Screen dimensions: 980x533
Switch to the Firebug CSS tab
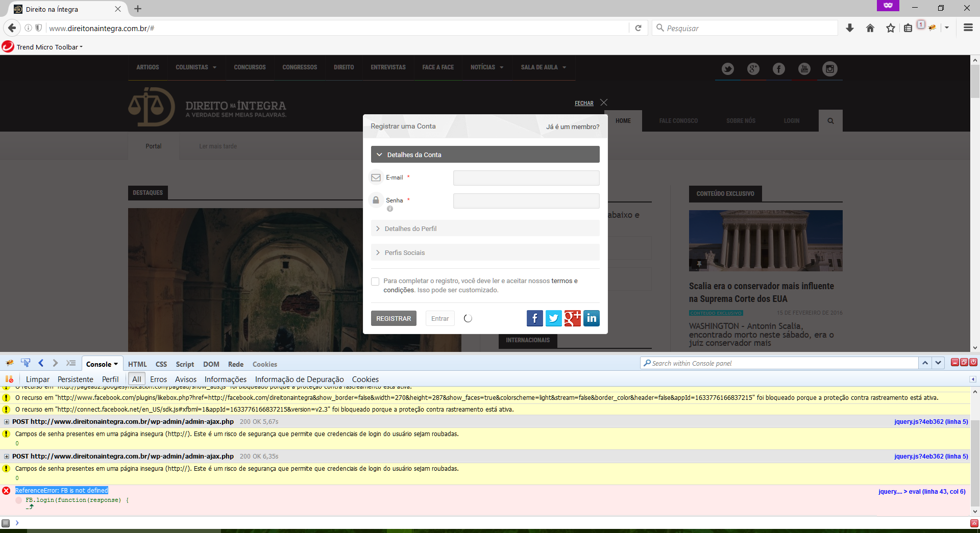pyautogui.click(x=161, y=364)
